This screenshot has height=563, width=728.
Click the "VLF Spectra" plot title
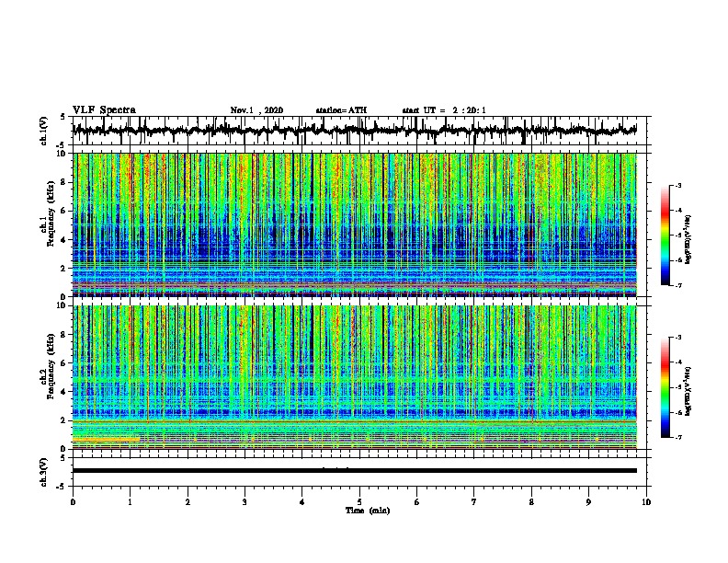coord(104,110)
